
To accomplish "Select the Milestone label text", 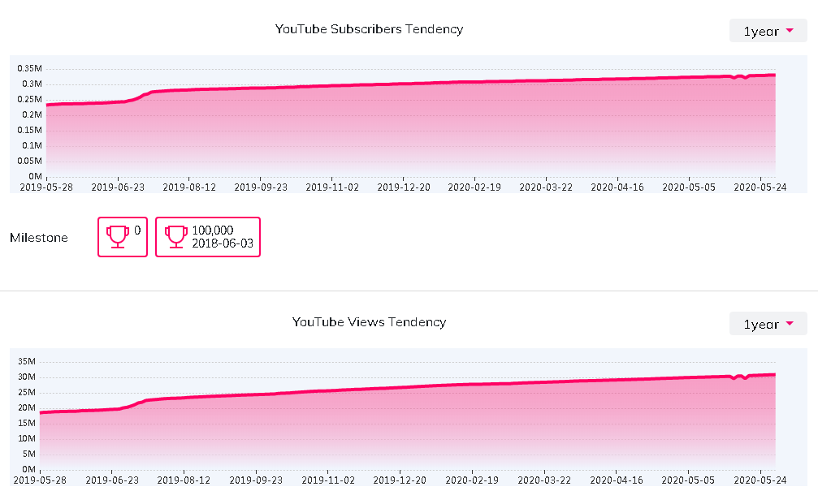I will pos(39,238).
